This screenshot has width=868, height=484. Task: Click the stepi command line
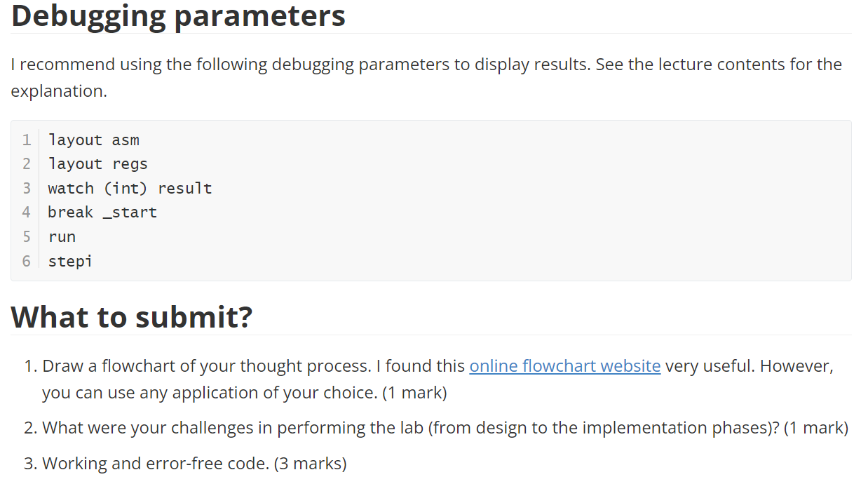point(70,262)
